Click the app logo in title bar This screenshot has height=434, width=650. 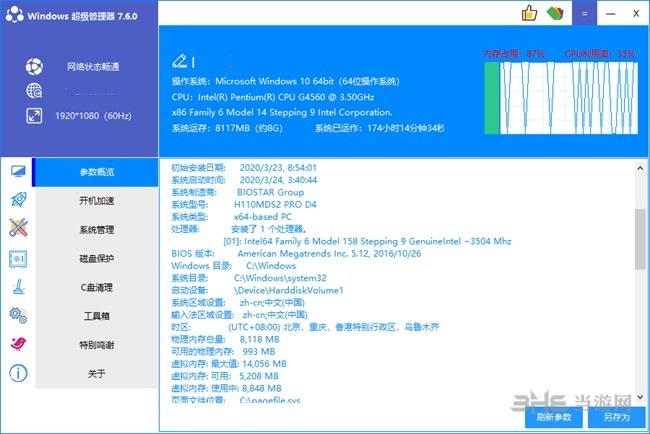(15, 15)
